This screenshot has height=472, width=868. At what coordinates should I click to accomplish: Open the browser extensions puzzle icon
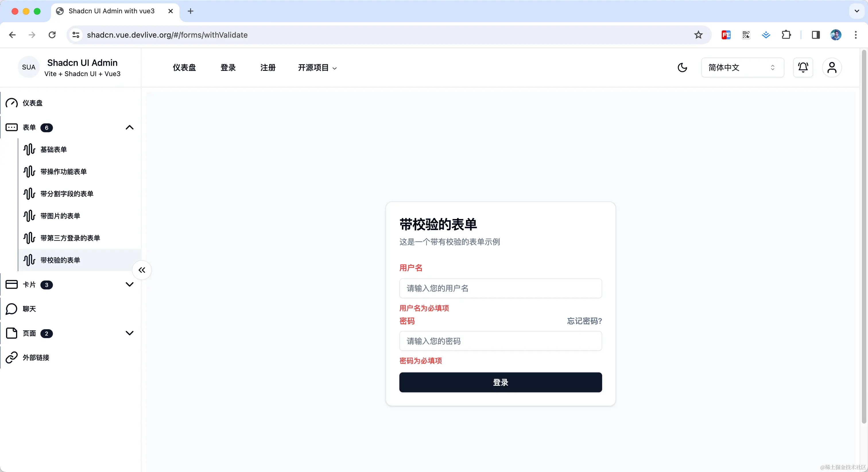(x=786, y=35)
